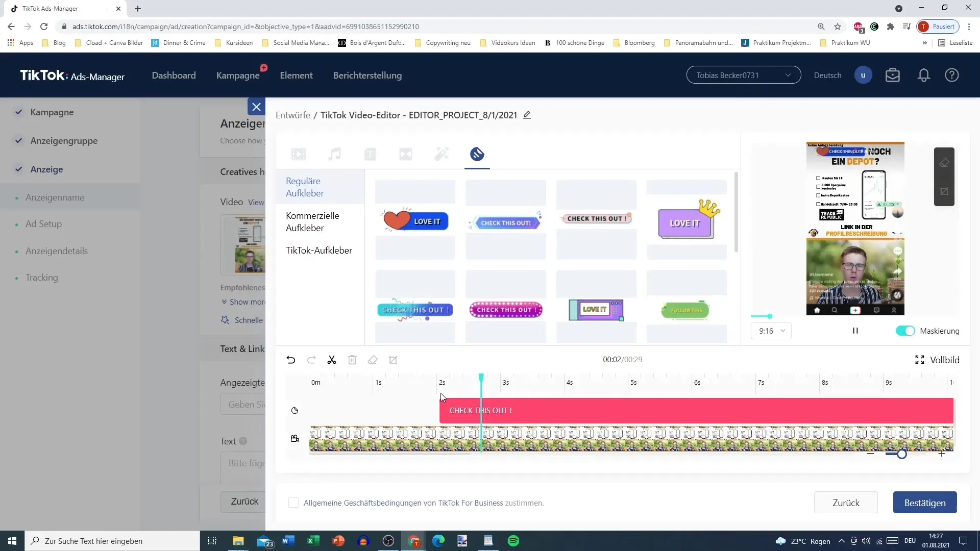The image size is (980, 551).
Task: Expand 'Show more' under the video
Action: point(243,302)
